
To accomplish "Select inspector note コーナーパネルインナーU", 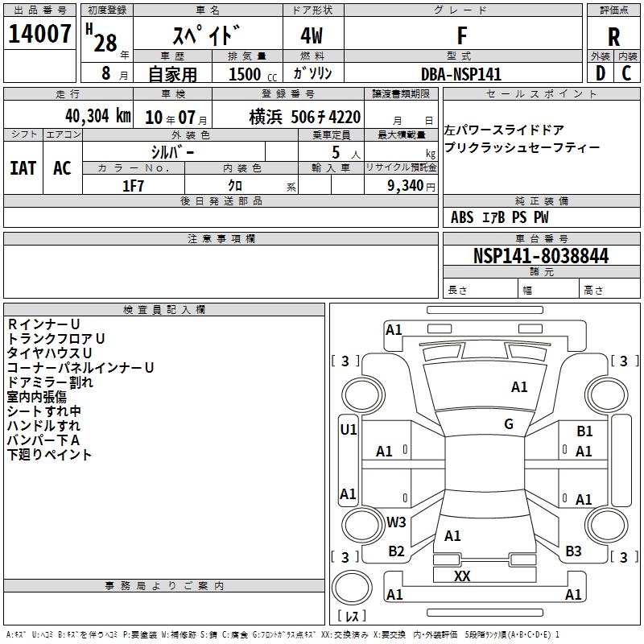I will tap(80, 368).
